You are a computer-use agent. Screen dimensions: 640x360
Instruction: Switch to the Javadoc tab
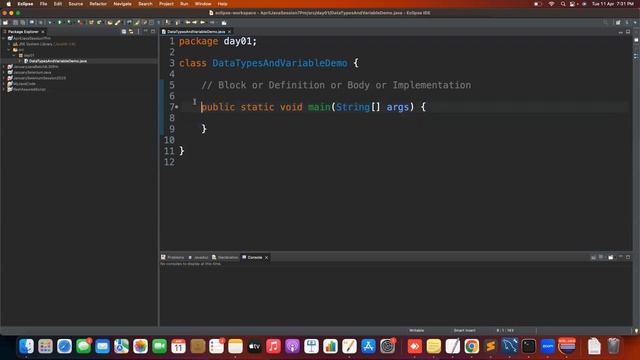tap(198, 257)
